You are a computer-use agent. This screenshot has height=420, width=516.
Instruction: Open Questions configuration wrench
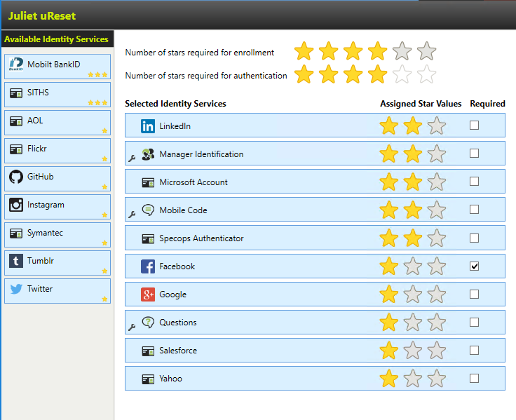pos(131,327)
